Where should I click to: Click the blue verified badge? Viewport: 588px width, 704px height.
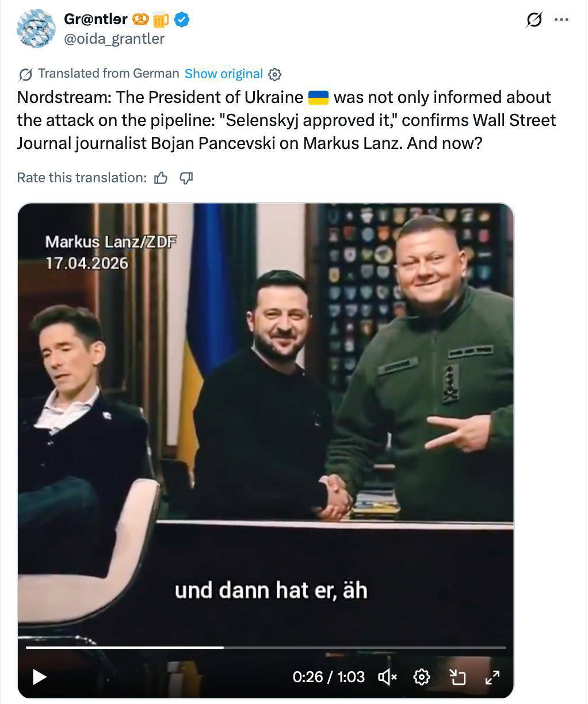click(182, 20)
